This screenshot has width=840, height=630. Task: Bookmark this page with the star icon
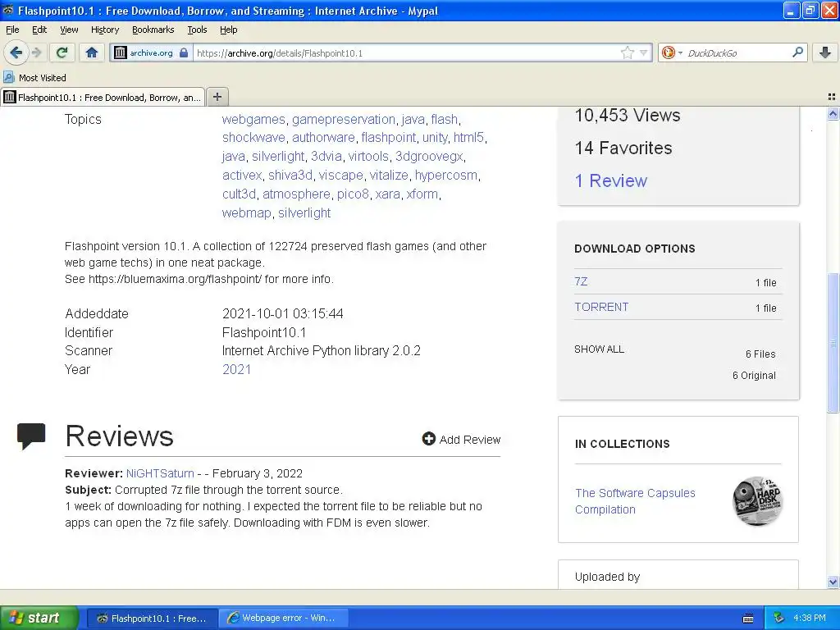[x=627, y=52]
